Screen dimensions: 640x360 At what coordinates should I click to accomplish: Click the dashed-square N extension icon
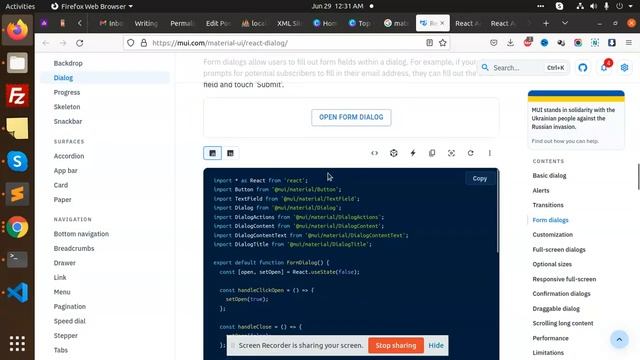coord(595,43)
